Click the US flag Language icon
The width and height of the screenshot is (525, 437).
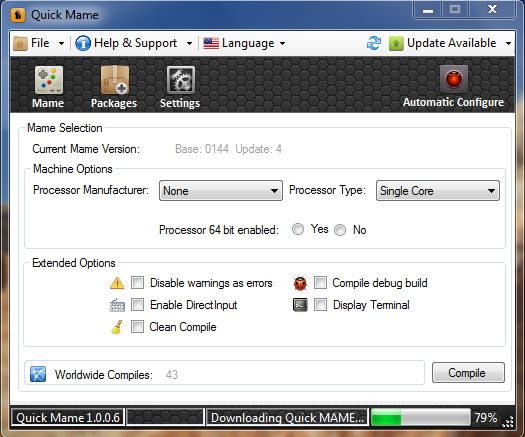(x=211, y=44)
